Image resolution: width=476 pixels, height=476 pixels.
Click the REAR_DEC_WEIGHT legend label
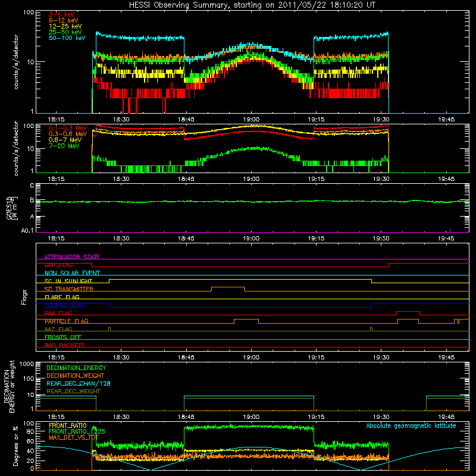73,392
